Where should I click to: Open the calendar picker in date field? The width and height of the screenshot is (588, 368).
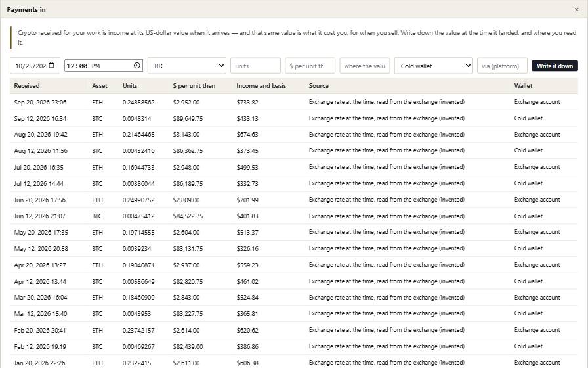pos(52,65)
